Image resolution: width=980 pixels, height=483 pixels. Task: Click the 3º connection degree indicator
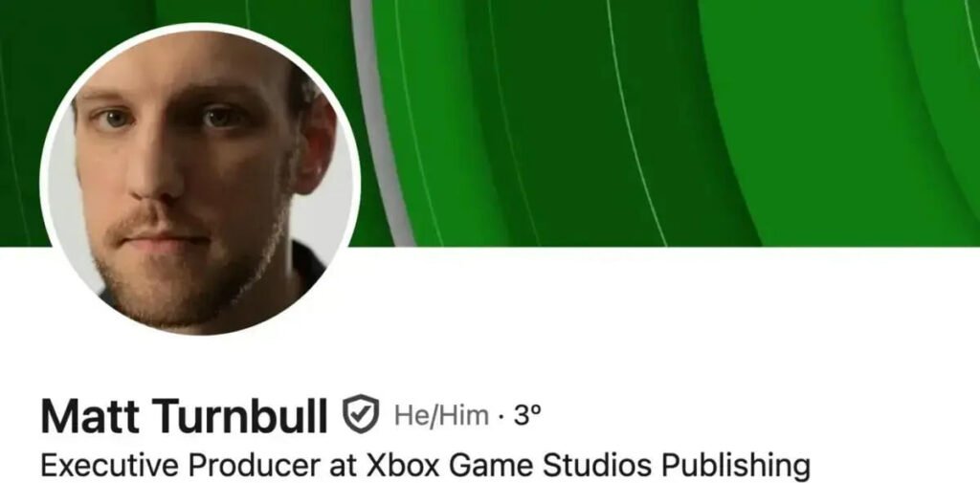[527, 415]
